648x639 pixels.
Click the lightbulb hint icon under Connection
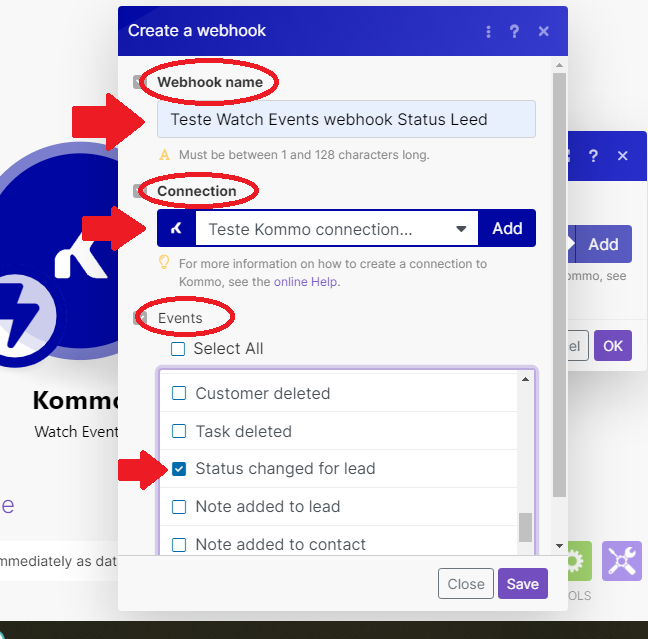(164, 262)
